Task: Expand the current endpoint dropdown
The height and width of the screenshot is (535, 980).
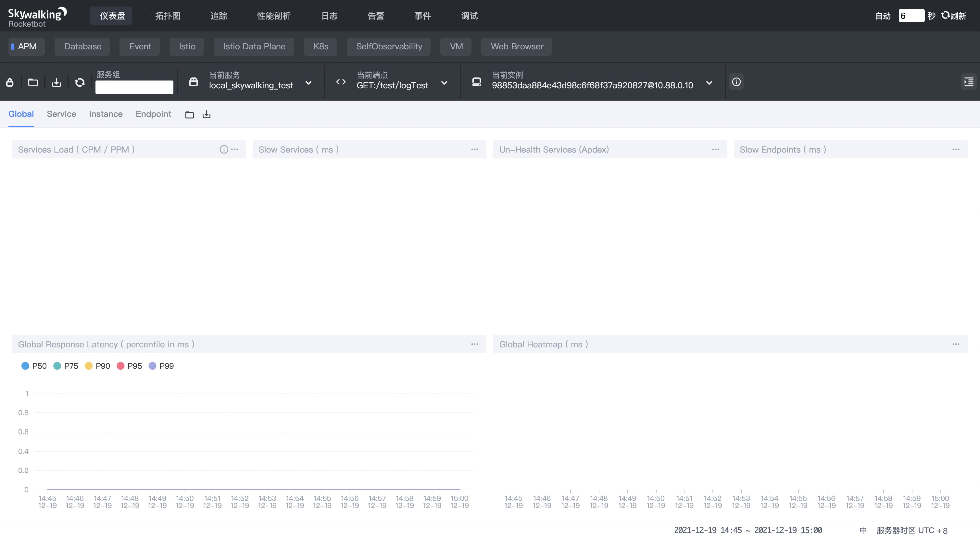Action: coord(444,83)
